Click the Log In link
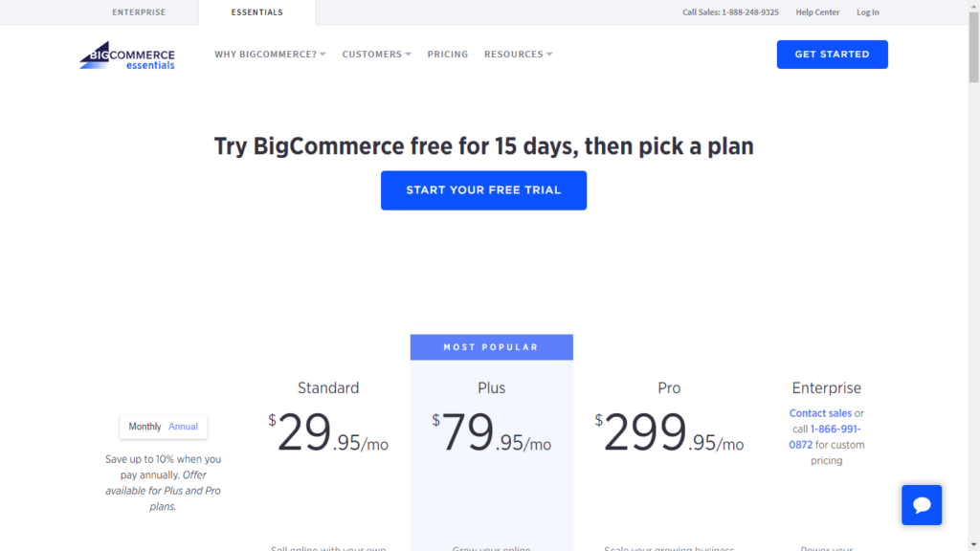The height and width of the screenshot is (551, 980). pyautogui.click(x=867, y=12)
